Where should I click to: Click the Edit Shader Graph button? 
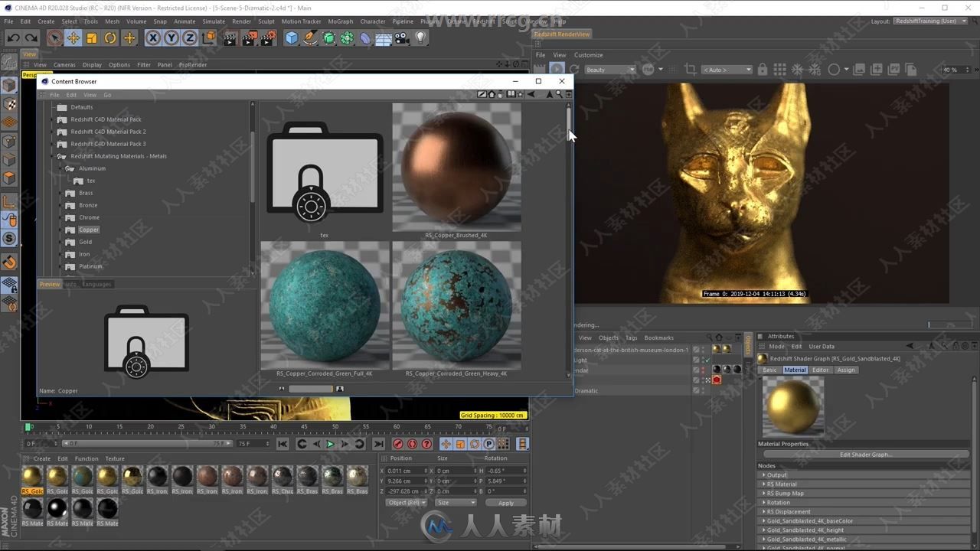tap(865, 455)
